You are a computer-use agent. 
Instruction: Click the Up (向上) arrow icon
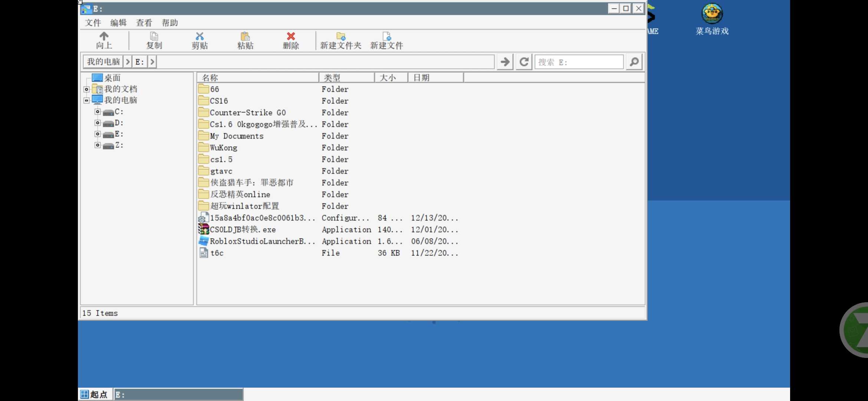104,36
